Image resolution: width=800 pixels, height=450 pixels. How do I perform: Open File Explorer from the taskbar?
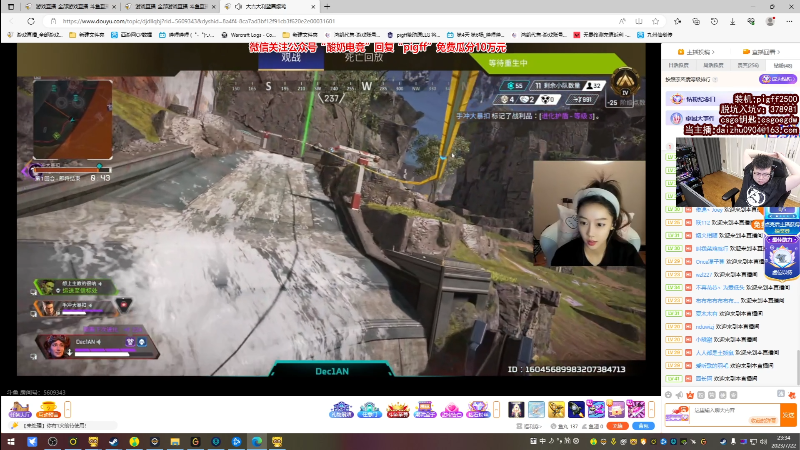(175, 442)
